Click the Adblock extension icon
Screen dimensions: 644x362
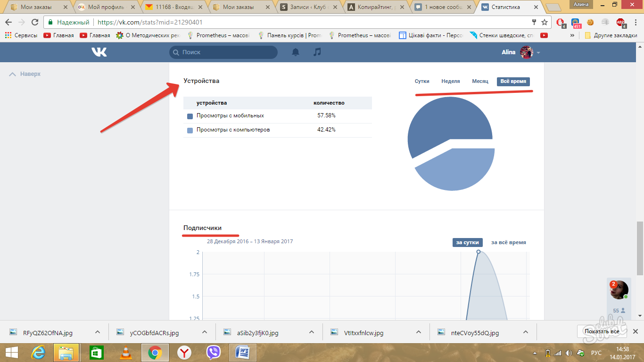coord(621,22)
